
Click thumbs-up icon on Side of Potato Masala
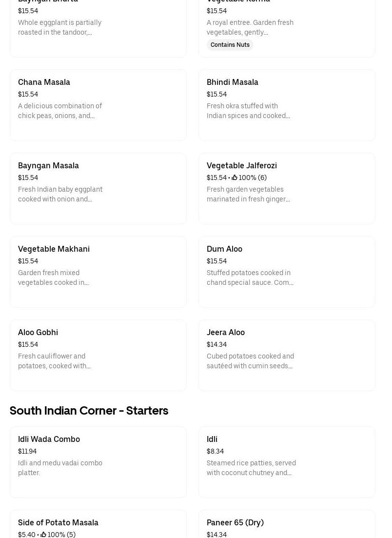43,535
